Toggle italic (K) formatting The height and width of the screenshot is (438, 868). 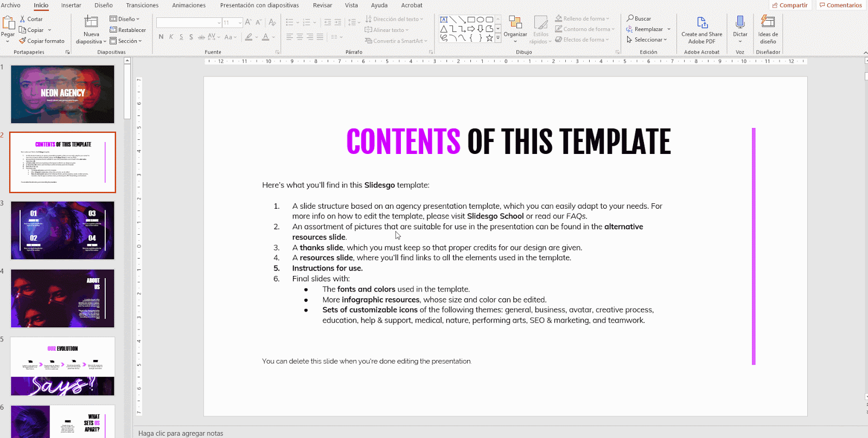tap(171, 37)
